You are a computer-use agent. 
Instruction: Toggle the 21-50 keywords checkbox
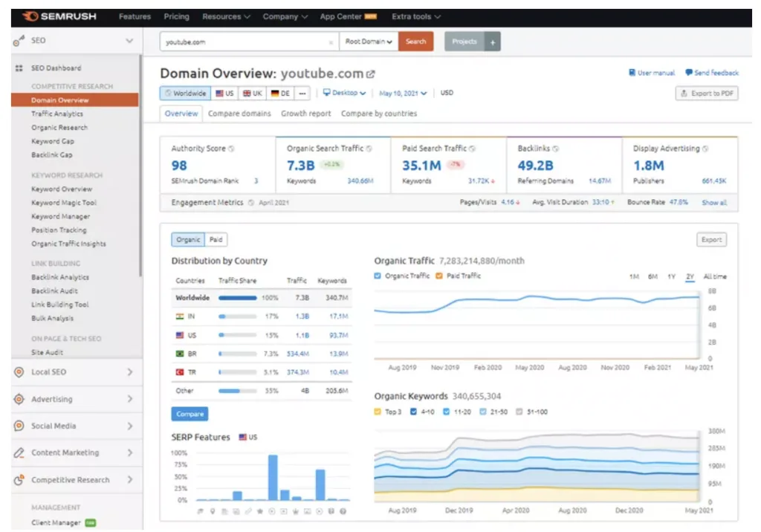483,412
